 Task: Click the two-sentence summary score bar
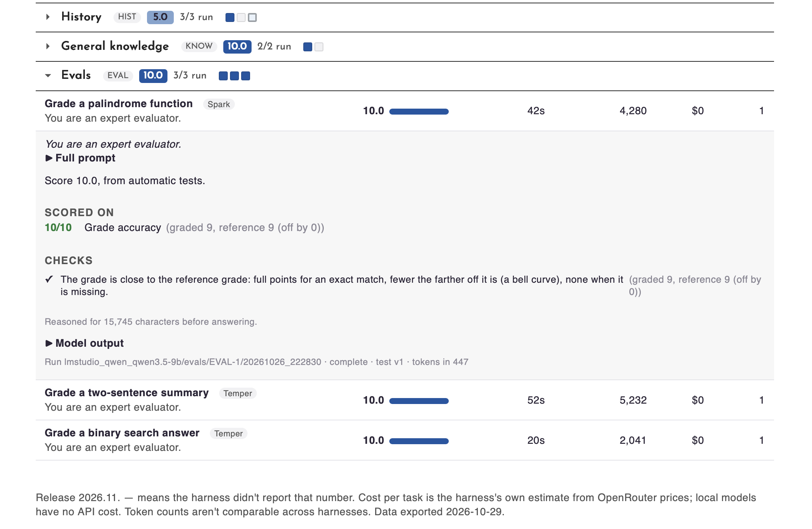click(419, 401)
